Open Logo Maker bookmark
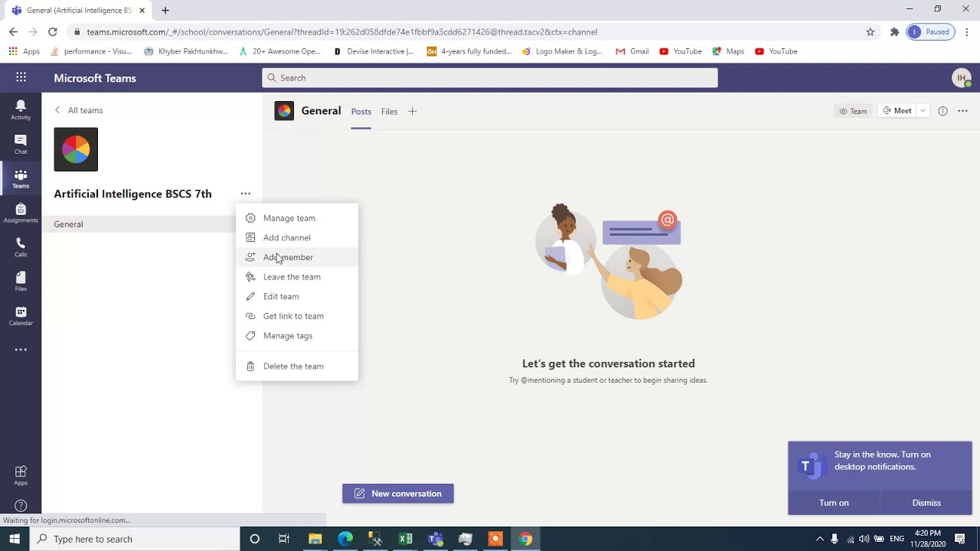Screen dimensions: 980x551 click(562, 51)
